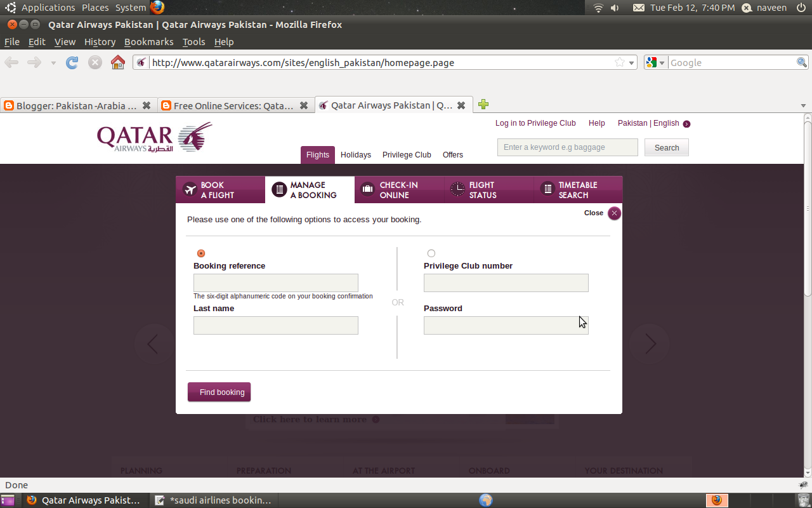Select the Booking reference radio button

tap(201, 253)
